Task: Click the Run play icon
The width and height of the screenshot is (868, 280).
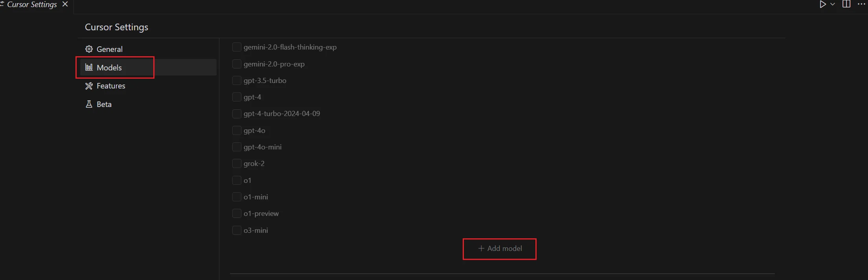Action: coord(822,4)
